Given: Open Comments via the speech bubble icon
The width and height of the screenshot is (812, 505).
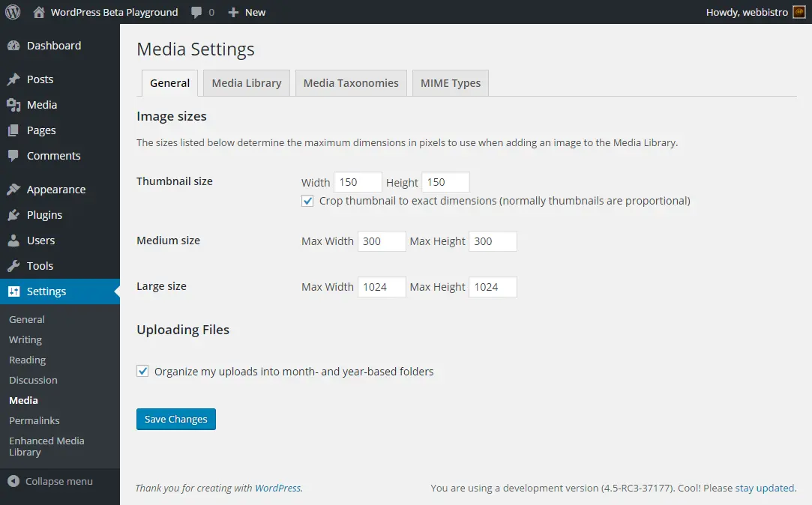Looking at the screenshot, I should point(15,155).
